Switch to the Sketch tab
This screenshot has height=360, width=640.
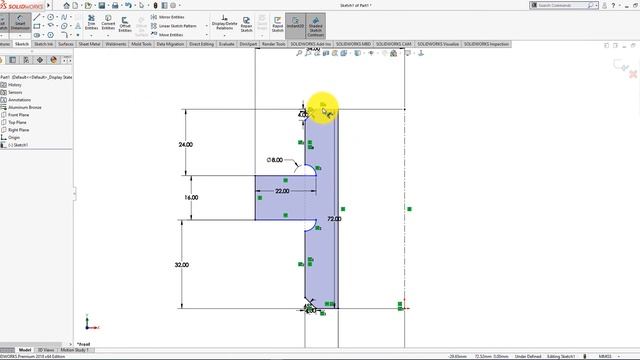(22, 44)
